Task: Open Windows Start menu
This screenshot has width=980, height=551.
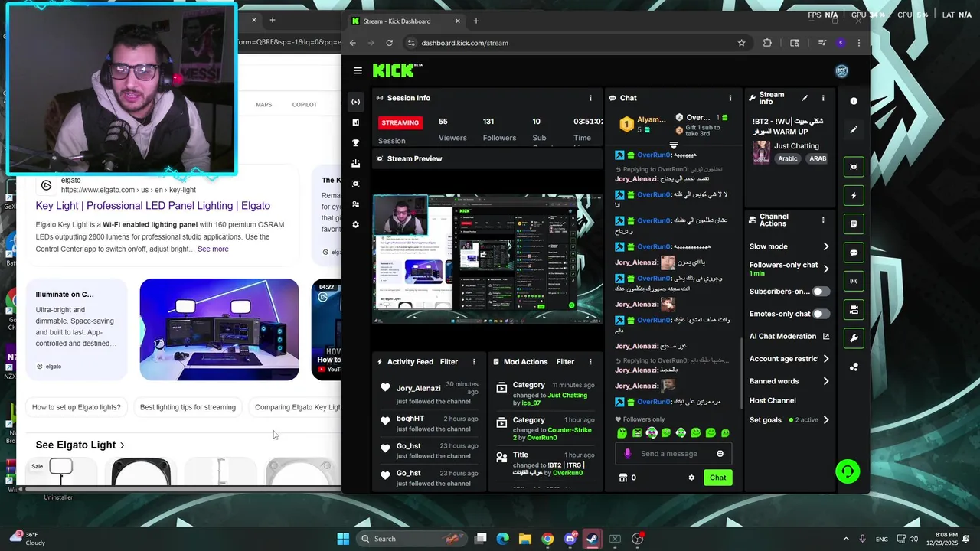Action: pyautogui.click(x=343, y=539)
